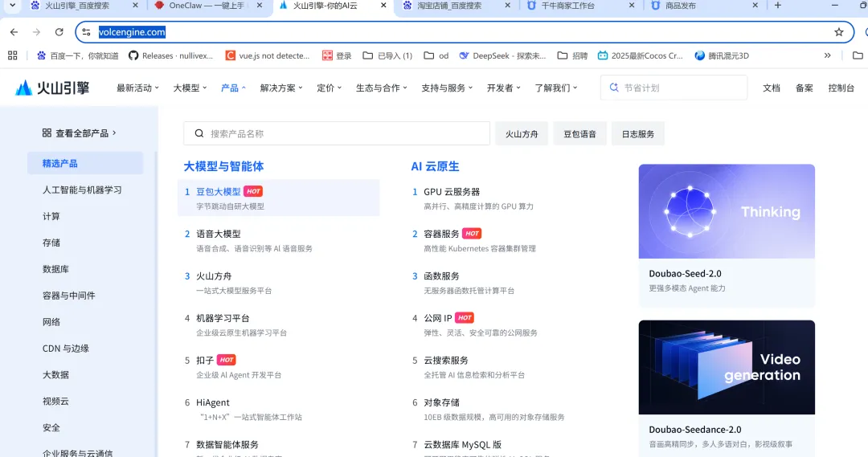Close the 淘宝店铺_百度搜索 tab
This screenshot has width=868, height=457.
[x=508, y=6]
